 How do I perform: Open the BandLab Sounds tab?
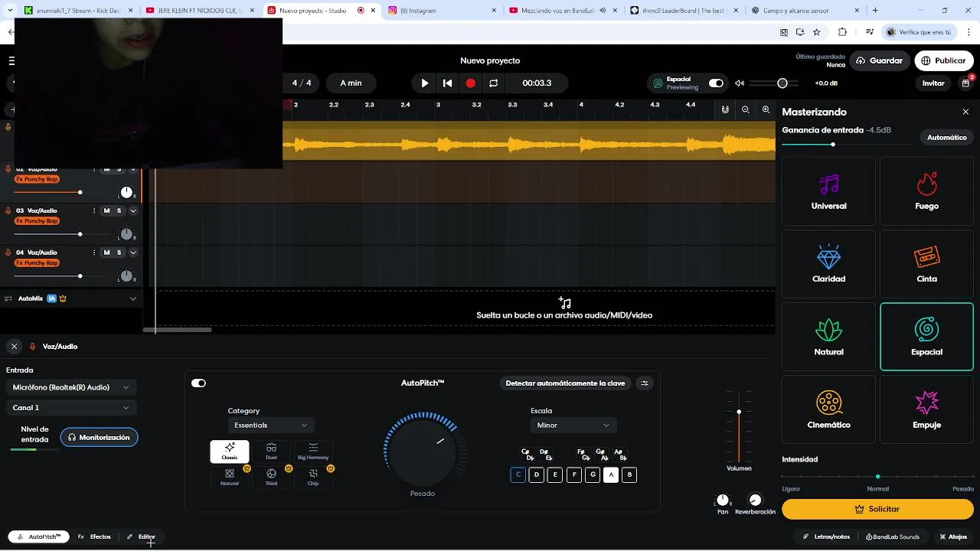(x=893, y=537)
